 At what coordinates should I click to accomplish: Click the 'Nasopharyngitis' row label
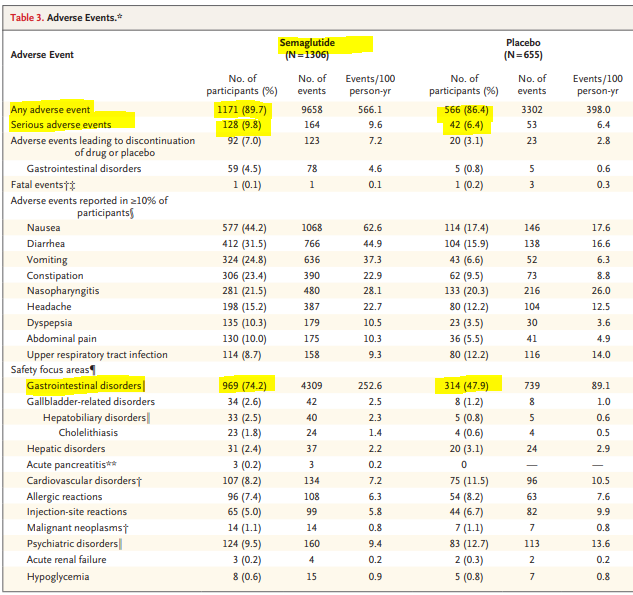tap(63, 291)
